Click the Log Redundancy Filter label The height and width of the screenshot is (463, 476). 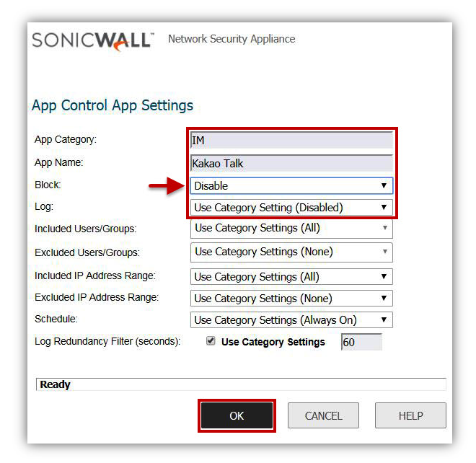[x=107, y=341]
